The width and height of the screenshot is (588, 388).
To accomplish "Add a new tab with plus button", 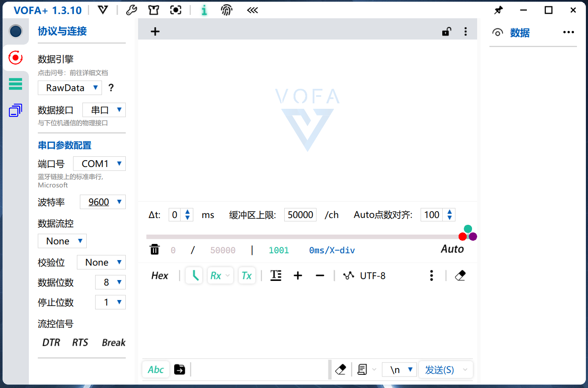I will pyautogui.click(x=155, y=31).
